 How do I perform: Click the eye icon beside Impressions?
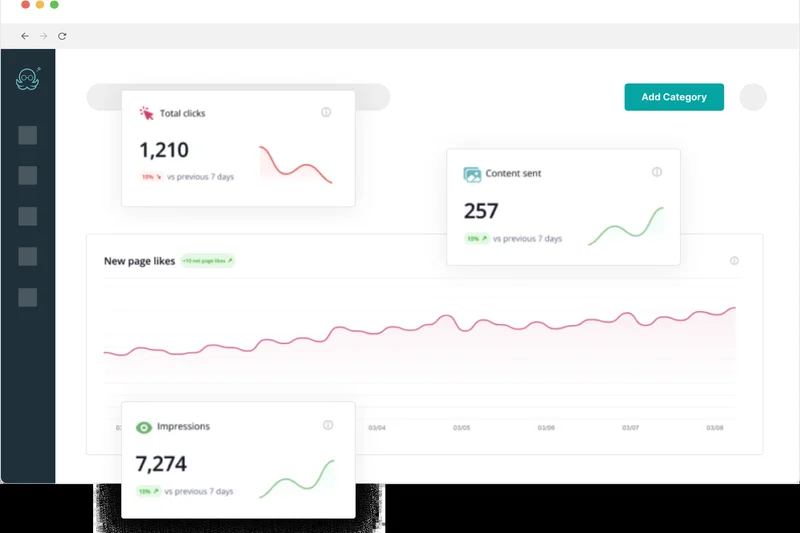144,427
